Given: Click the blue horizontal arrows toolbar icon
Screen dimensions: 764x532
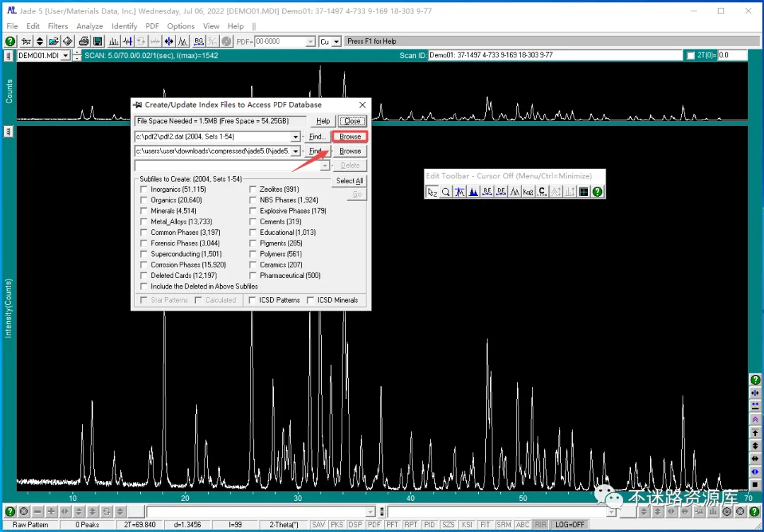Looking at the screenshot, I should (169, 42).
